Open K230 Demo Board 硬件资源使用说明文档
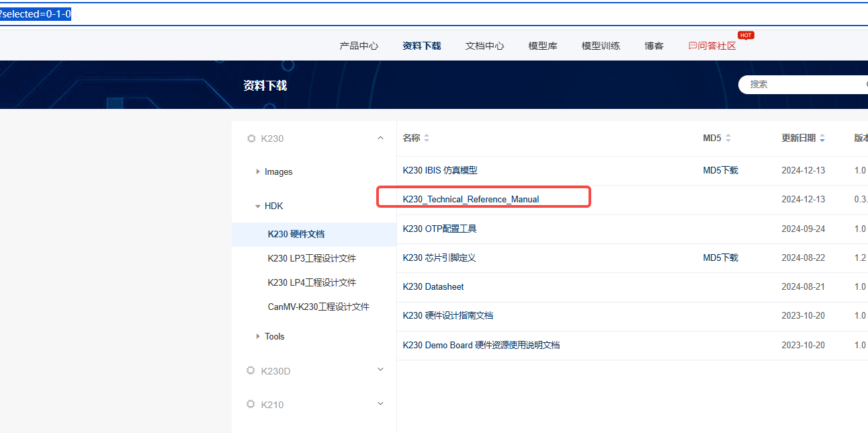868x433 pixels. click(481, 345)
